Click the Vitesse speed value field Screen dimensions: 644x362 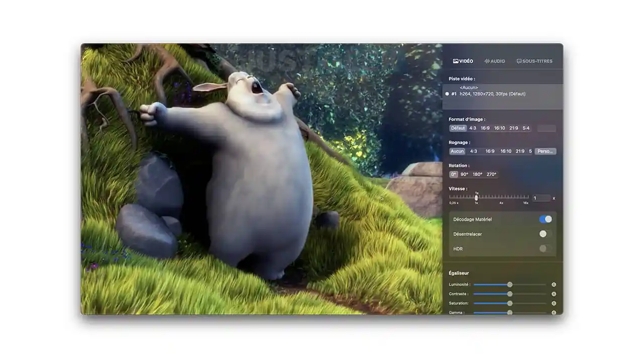[x=541, y=198]
